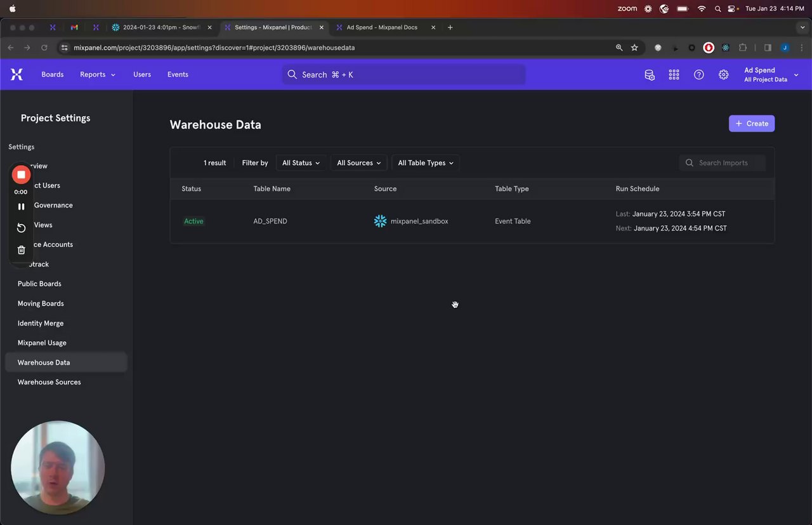Restart the recording with the undo arrow icon
The width and height of the screenshot is (812, 525).
click(21, 228)
